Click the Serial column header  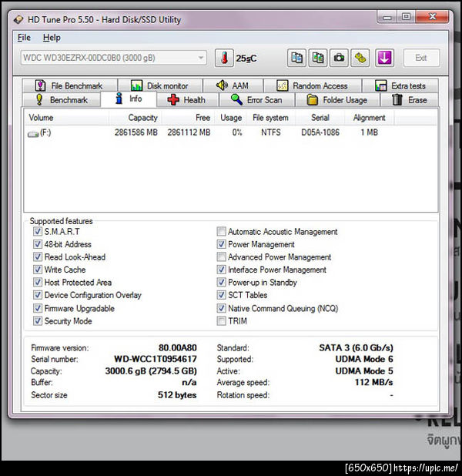coord(320,118)
